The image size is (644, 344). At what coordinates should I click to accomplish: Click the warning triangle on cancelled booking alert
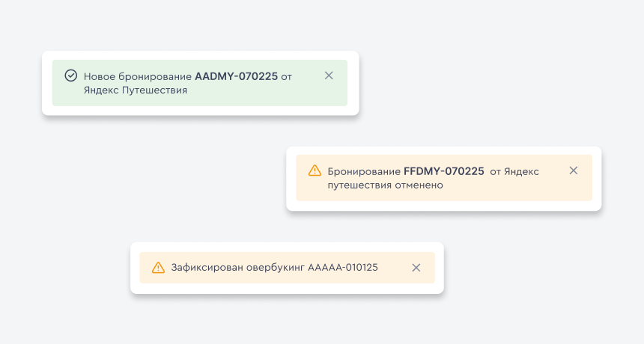click(x=315, y=171)
